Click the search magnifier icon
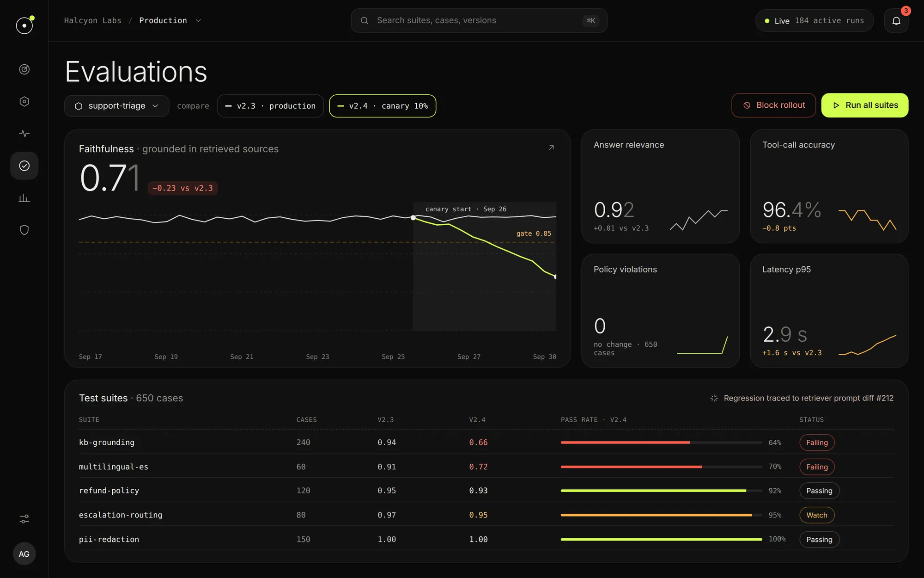Screen dimensions: 924x578 click(x=365, y=21)
